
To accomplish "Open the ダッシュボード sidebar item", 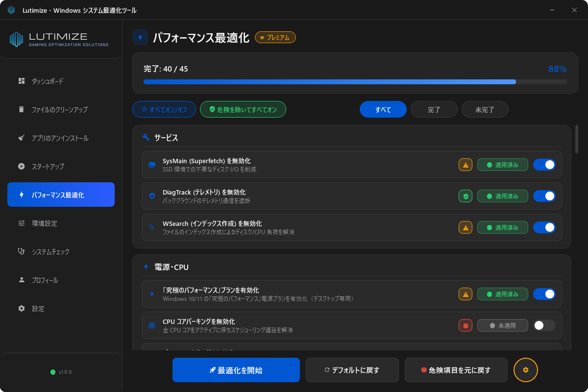I will [61, 81].
